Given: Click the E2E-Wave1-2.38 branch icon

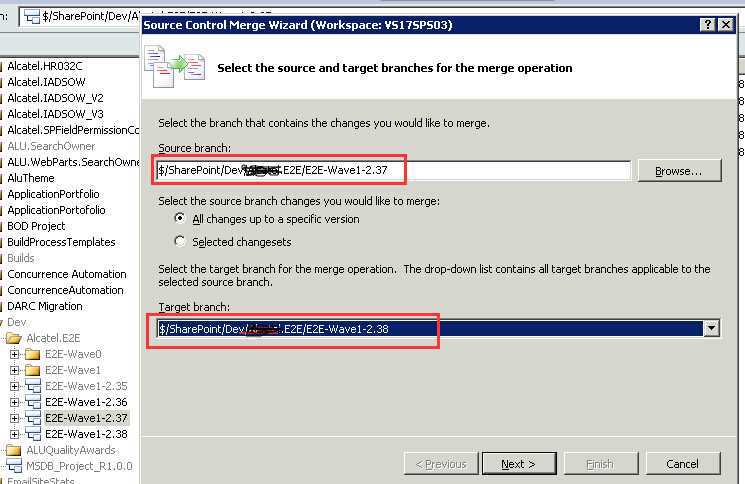Looking at the screenshot, I should [x=33, y=434].
